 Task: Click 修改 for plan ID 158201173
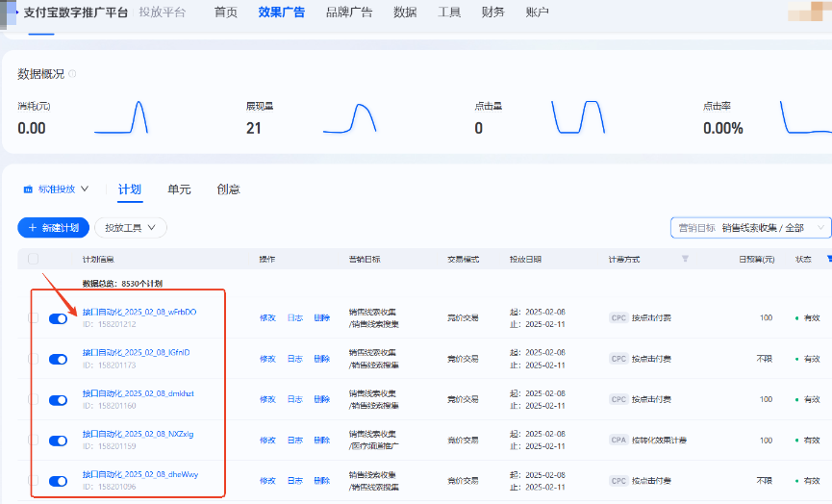coord(267,359)
